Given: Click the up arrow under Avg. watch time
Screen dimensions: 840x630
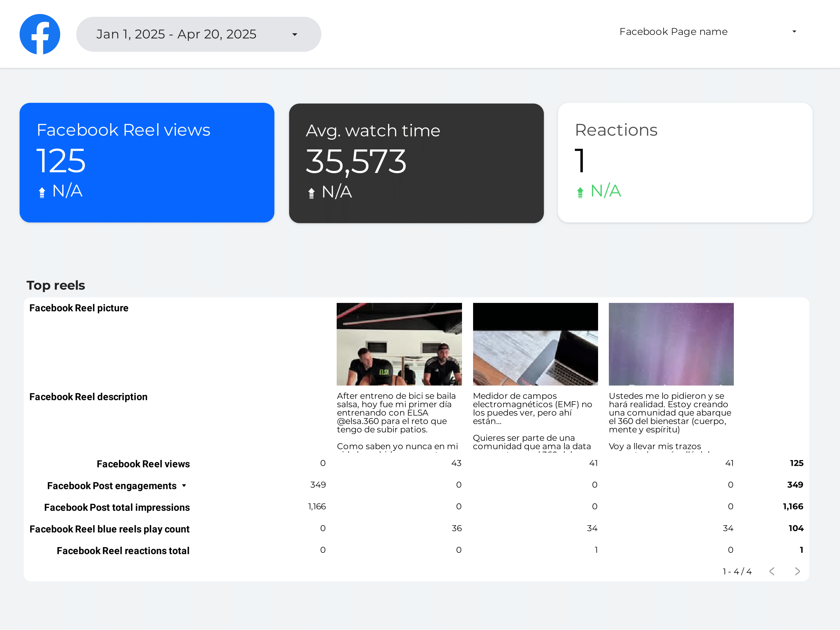Looking at the screenshot, I should (311, 193).
